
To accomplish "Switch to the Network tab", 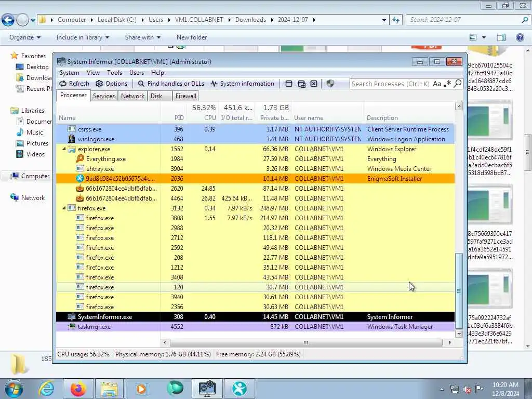I will point(132,96).
